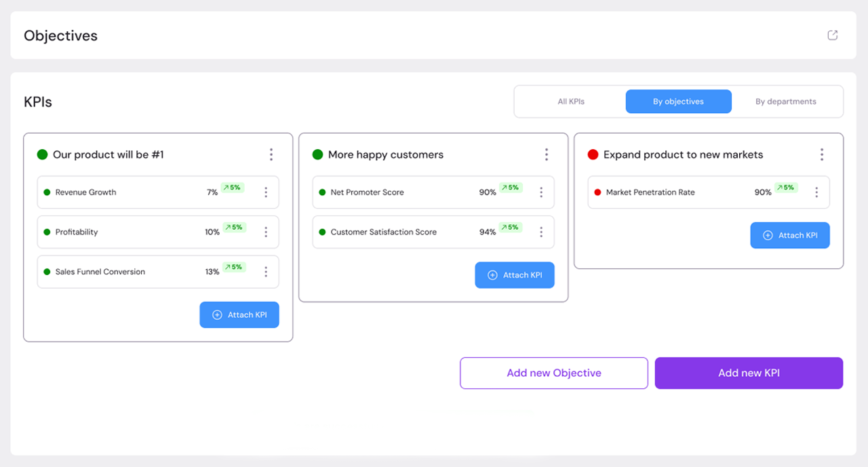This screenshot has width=868, height=467.
Task: Click red status dot of Expand product objective
Action: coord(593,155)
